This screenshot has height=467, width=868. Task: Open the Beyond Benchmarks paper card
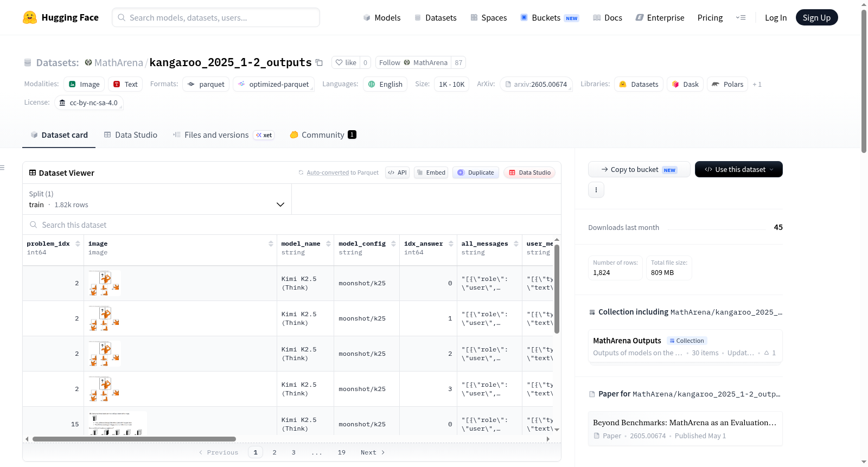(x=685, y=428)
